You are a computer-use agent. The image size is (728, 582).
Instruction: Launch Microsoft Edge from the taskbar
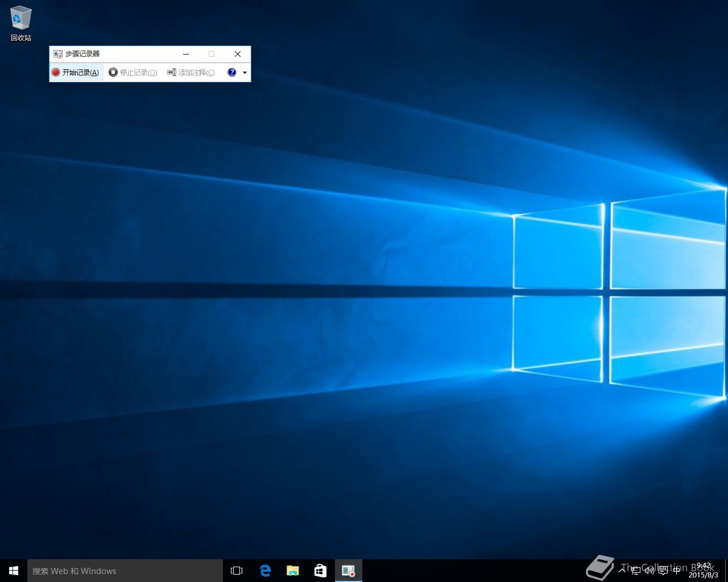(x=265, y=571)
